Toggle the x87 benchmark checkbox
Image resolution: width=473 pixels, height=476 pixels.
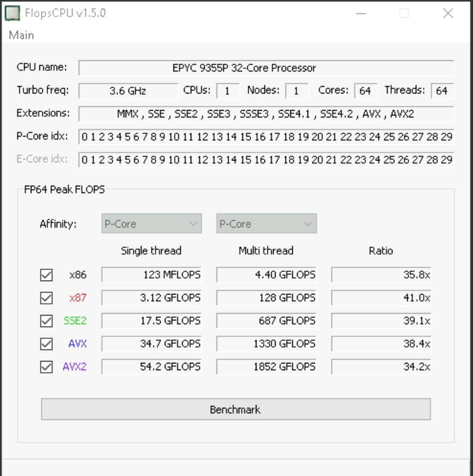(47, 298)
